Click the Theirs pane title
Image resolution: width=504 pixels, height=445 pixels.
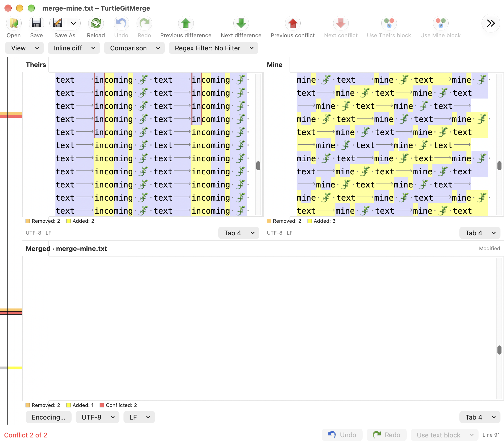pyautogui.click(x=36, y=65)
